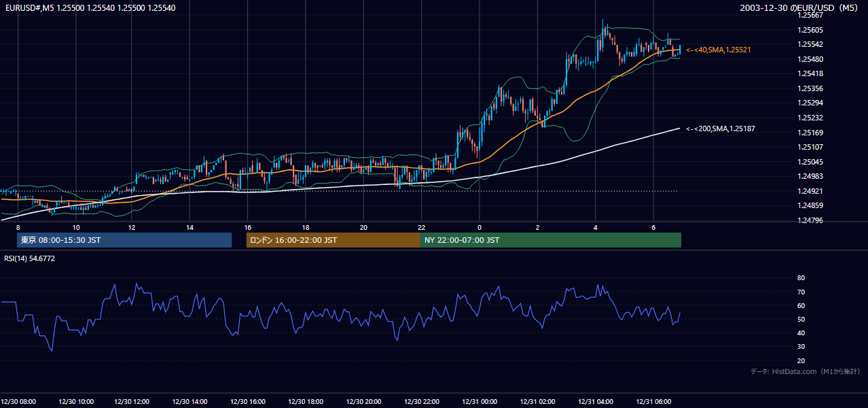Click RSI axis level 70
868x408 pixels.
pos(801,292)
